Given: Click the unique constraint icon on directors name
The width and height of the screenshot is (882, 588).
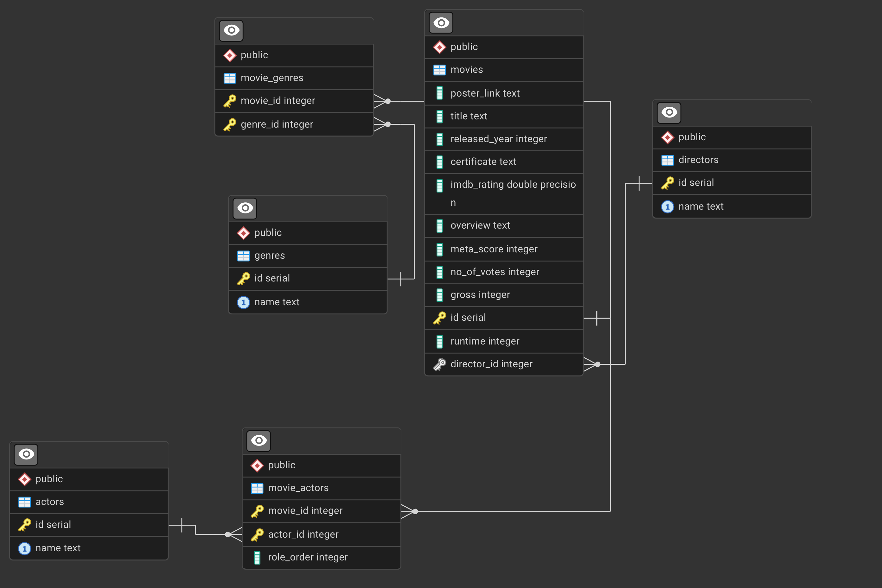Looking at the screenshot, I should (x=668, y=207).
